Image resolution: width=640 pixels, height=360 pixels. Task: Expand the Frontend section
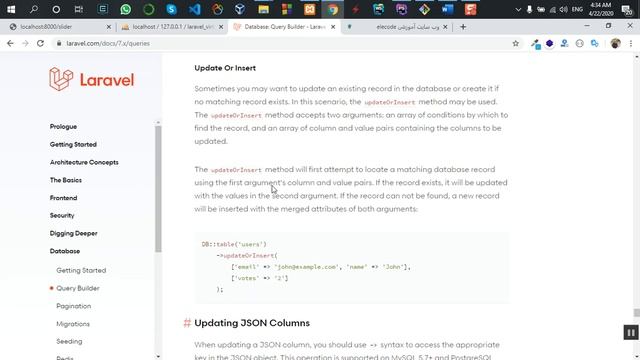63,198
